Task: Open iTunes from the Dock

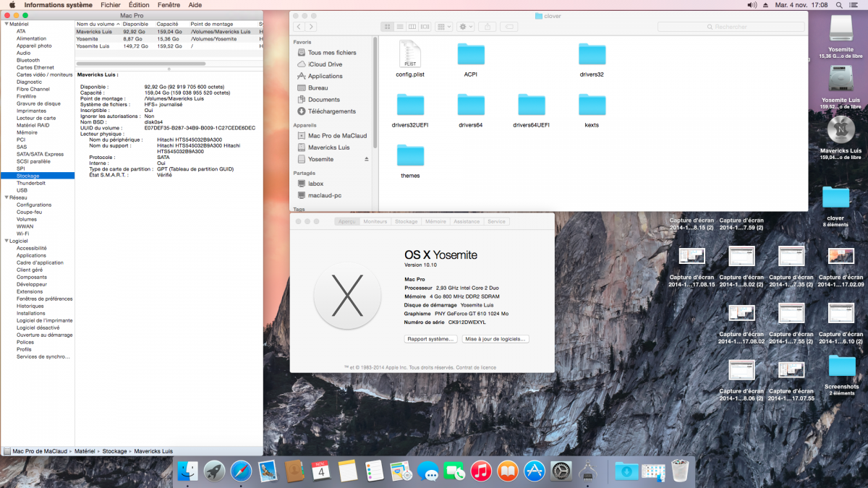Action: pos(480,471)
